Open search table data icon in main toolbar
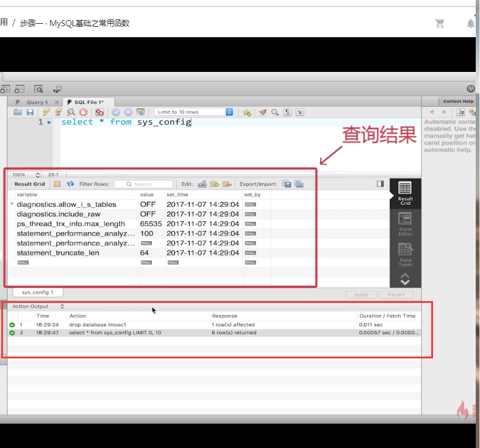 pos(38,89)
